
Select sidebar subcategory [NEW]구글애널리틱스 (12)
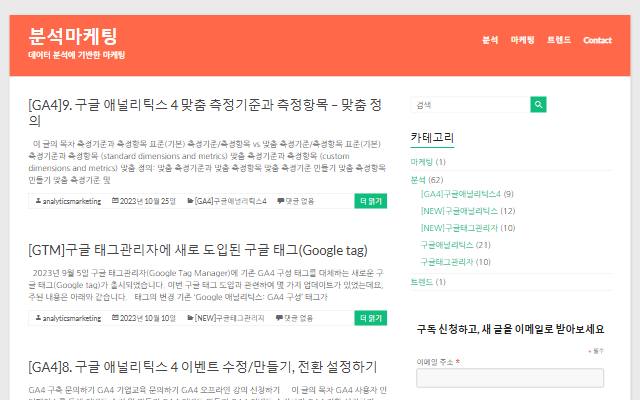coord(459,211)
